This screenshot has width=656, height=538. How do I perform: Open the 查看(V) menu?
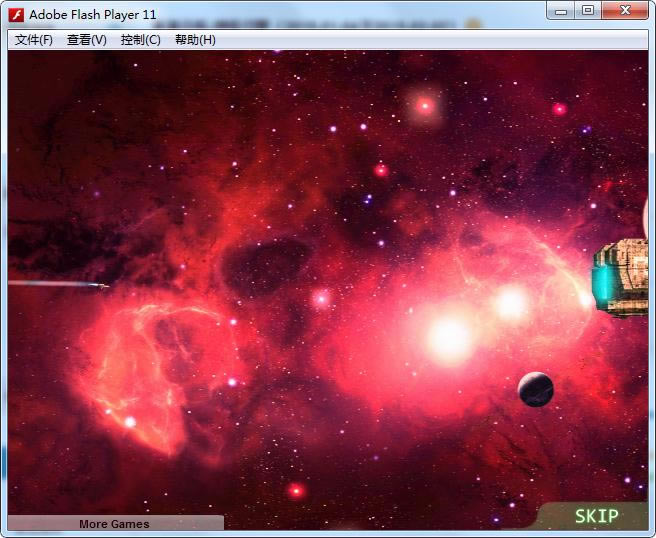(x=87, y=40)
